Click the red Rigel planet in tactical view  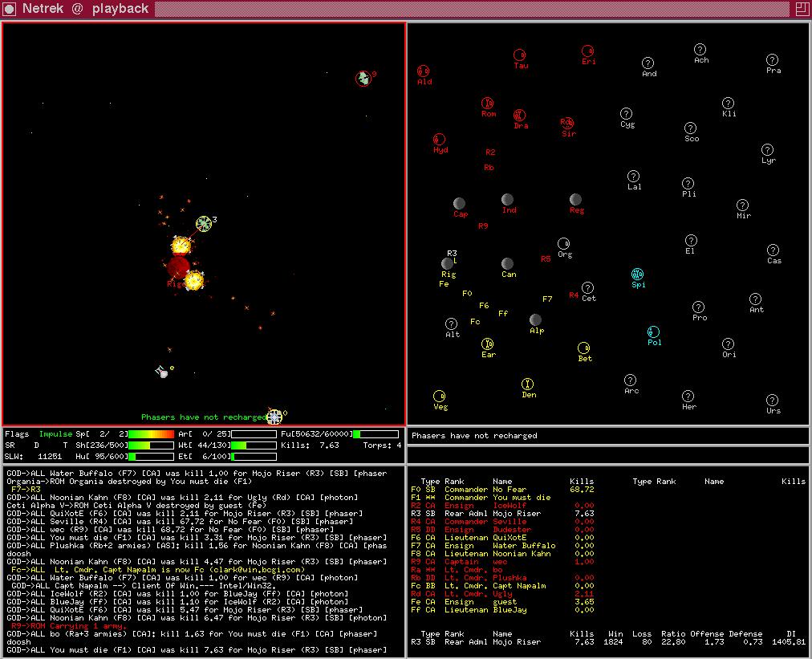tap(178, 267)
